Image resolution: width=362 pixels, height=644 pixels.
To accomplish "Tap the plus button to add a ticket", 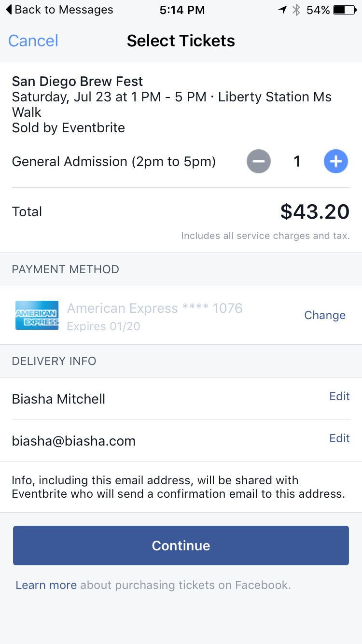I will (336, 161).
